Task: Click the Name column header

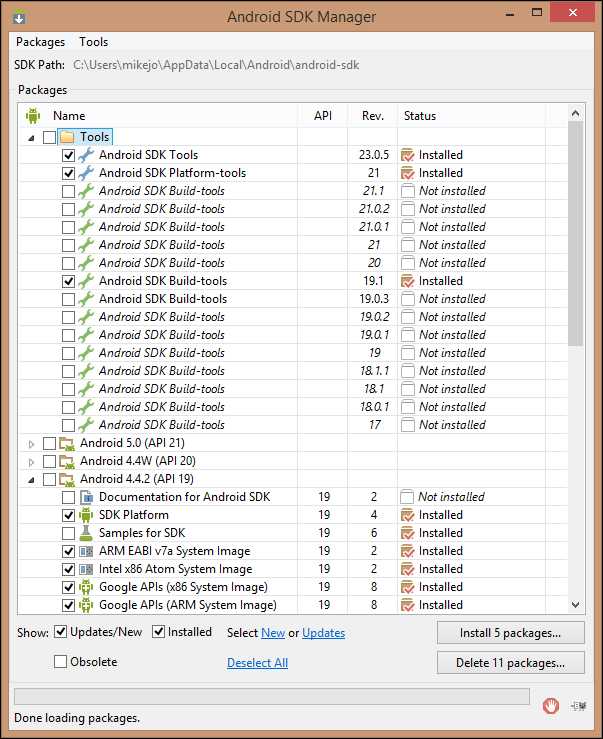Action: pyautogui.click(x=69, y=116)
